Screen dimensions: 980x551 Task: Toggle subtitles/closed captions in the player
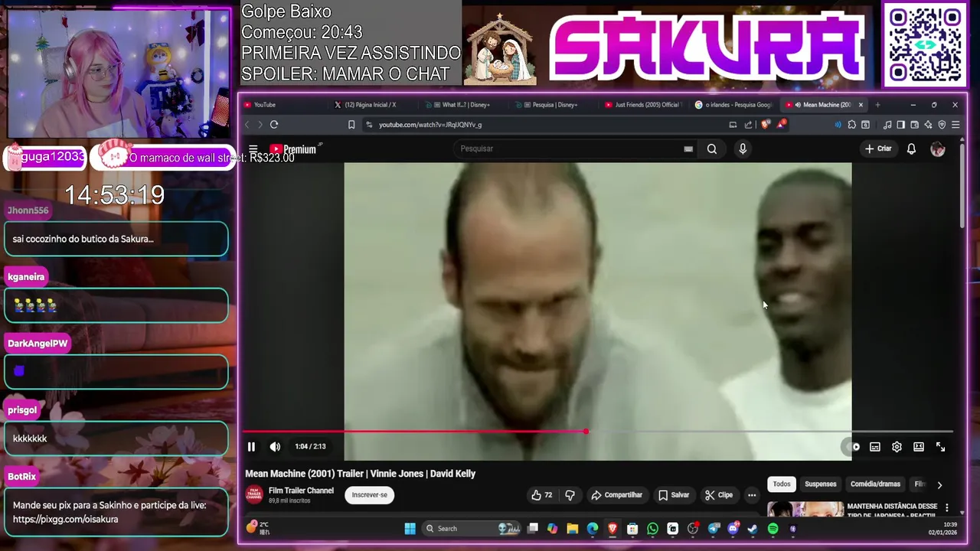pos(875,447)
